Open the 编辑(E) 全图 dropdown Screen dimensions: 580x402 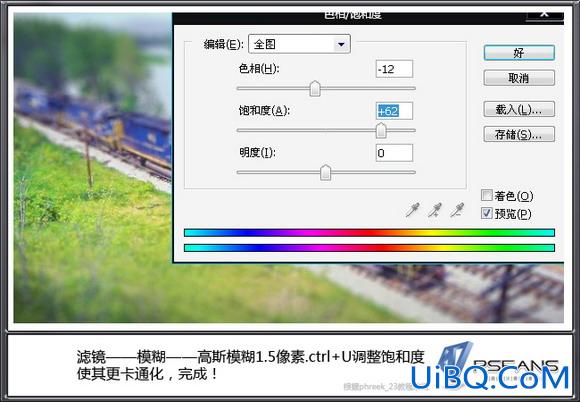tap(299, 44)
